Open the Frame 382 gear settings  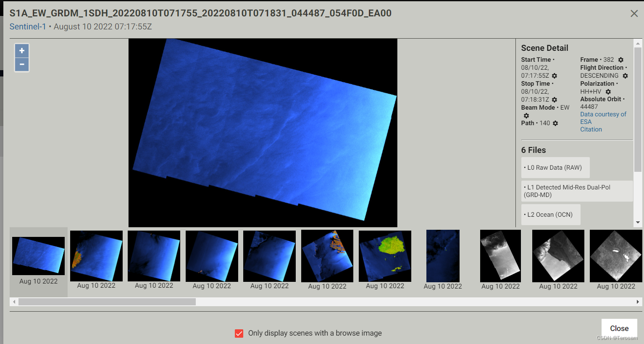click(620, 60)
